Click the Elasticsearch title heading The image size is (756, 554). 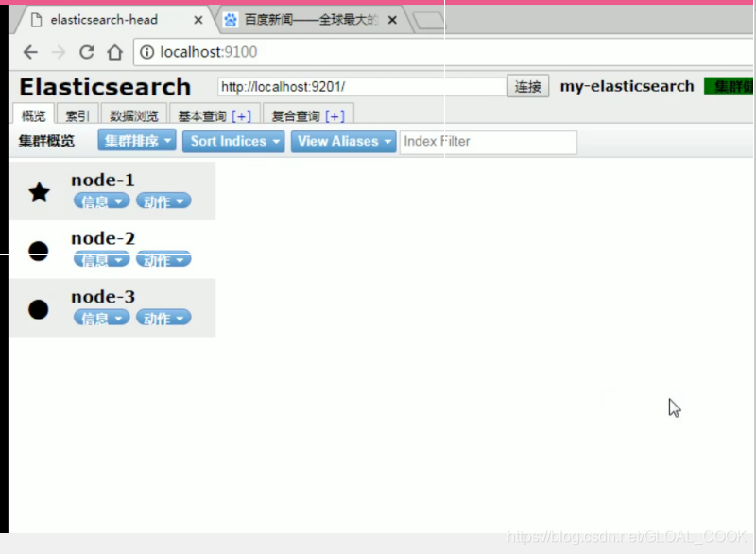tap(105, 87)
